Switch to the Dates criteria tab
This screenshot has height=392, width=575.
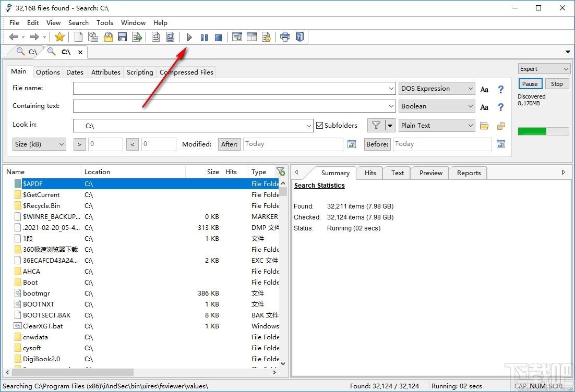[x=75, y=72]
